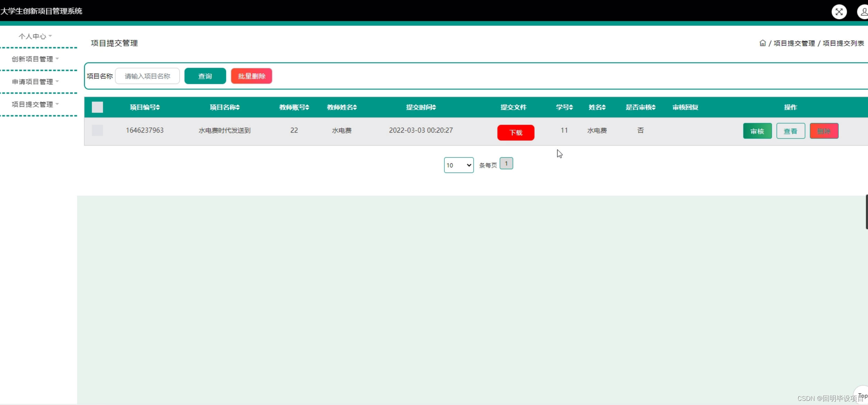Click the green 审核 review button
Viewport: 868px width, 405px height.
point(757,131)
